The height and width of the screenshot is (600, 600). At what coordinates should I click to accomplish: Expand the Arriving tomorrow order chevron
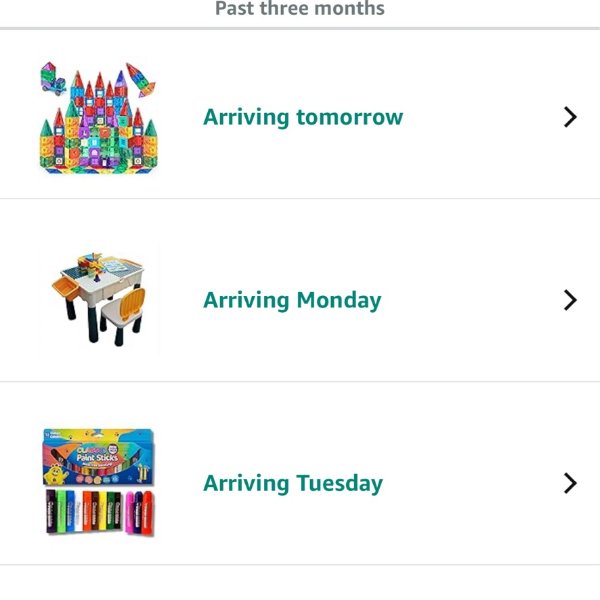(570, 117)
